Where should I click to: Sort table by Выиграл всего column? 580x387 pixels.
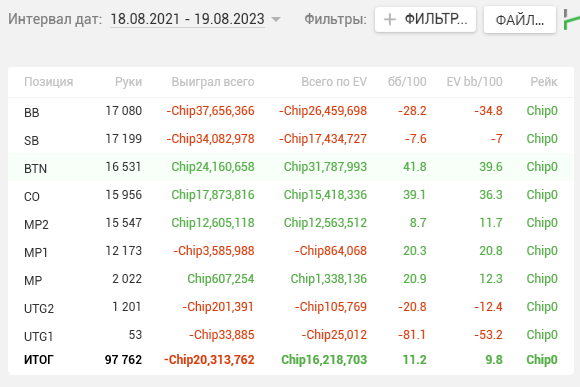coord(213,82)
